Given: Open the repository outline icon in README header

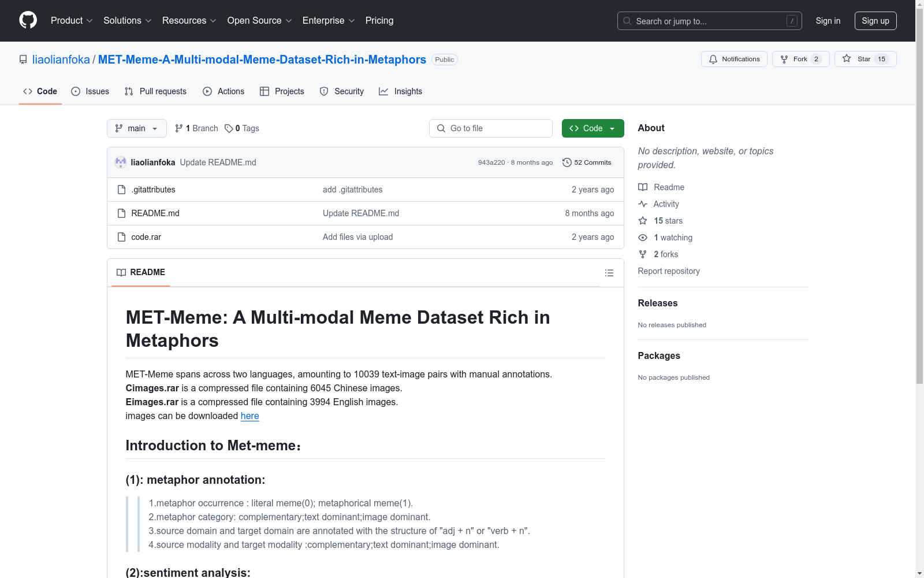Looking at the screenshot, I should coord(609,273).
